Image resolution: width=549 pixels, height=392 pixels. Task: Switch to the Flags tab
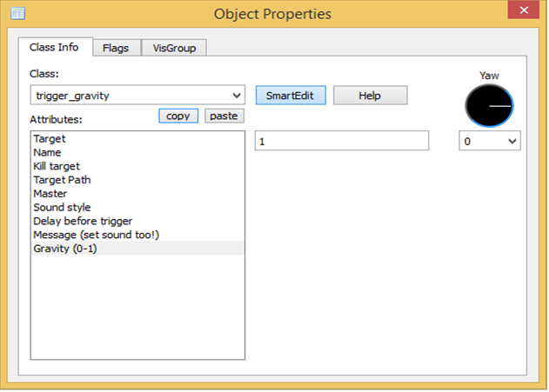click(115, 48)
